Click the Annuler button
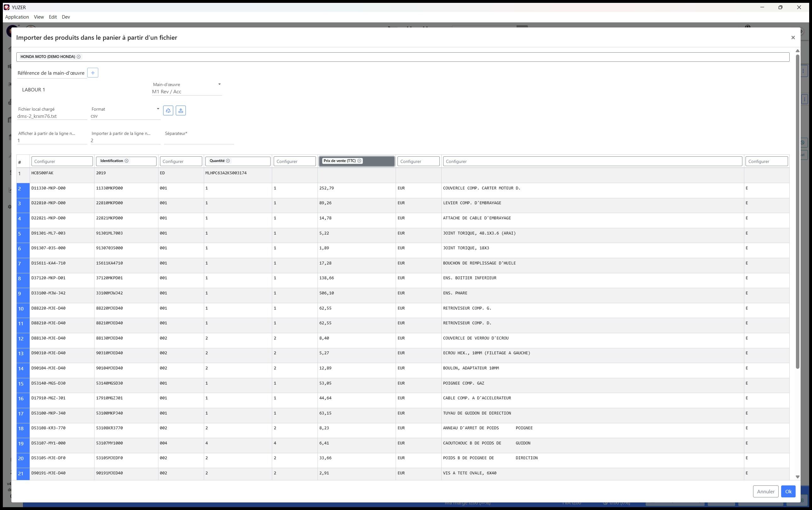Image resolution: width=812 pixels, height=510 pixels. point(765,491)
